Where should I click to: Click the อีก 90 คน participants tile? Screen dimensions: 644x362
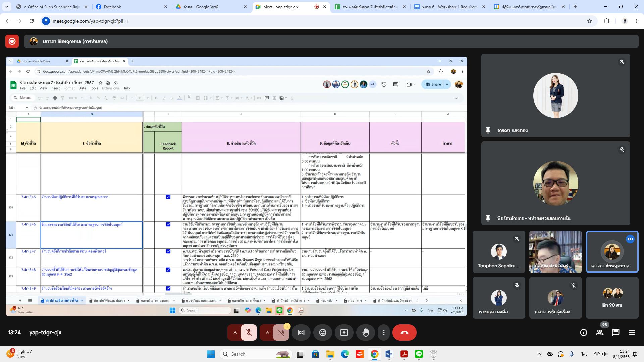(612, 298)
